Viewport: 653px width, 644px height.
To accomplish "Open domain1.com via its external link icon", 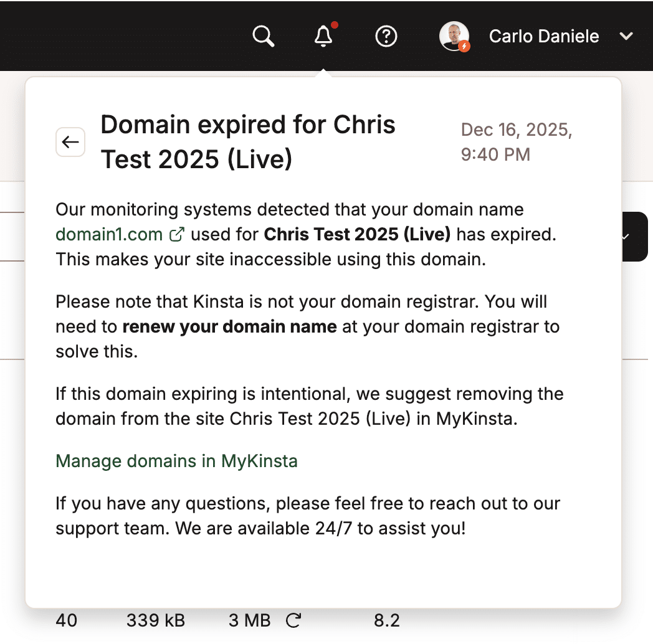I will [177, 235].
